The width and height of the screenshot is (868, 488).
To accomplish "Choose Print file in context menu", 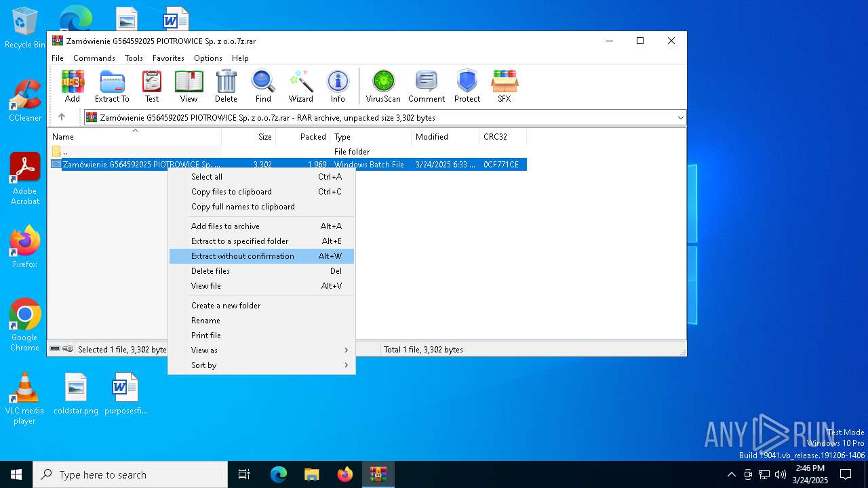I will (262, 335).
